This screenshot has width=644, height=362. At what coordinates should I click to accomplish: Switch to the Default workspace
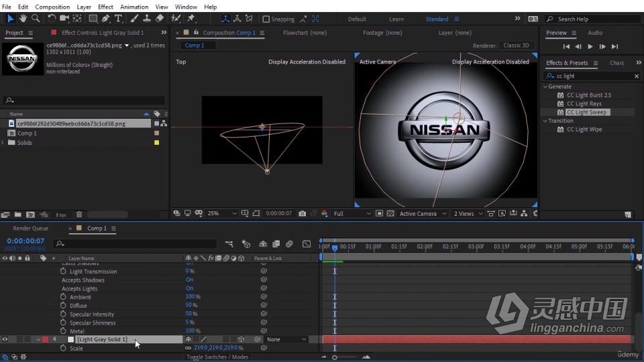point(357,19)
